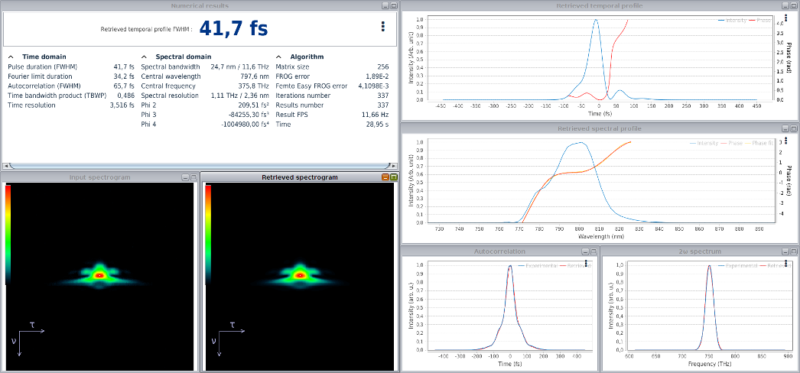Minimize the Autocorrelation panel

tap(586, 252)
